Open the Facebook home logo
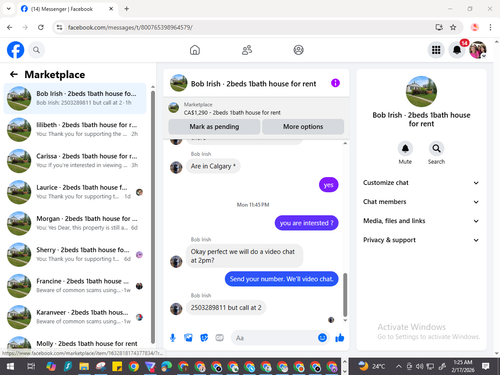Viewport: 500px width, 375px height. pyautogui.click(x=16, y=50)
